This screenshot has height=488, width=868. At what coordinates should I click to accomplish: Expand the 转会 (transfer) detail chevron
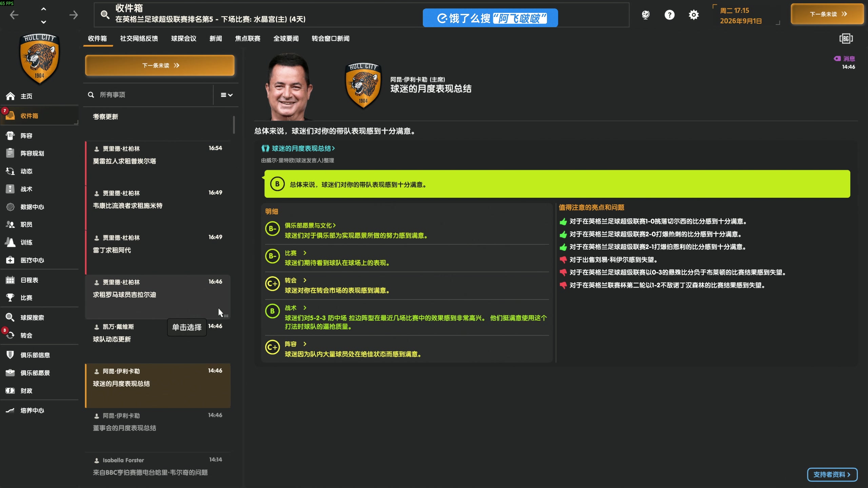coord(305,280)
